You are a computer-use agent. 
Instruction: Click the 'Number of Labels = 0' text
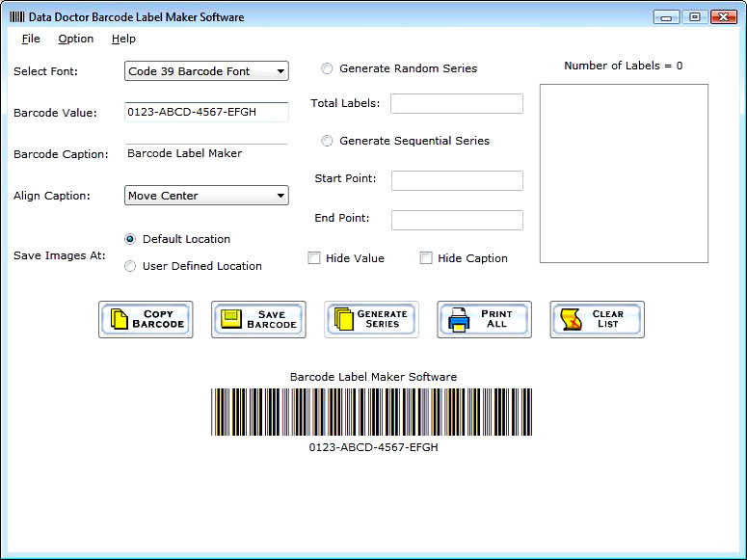point(624,66)
